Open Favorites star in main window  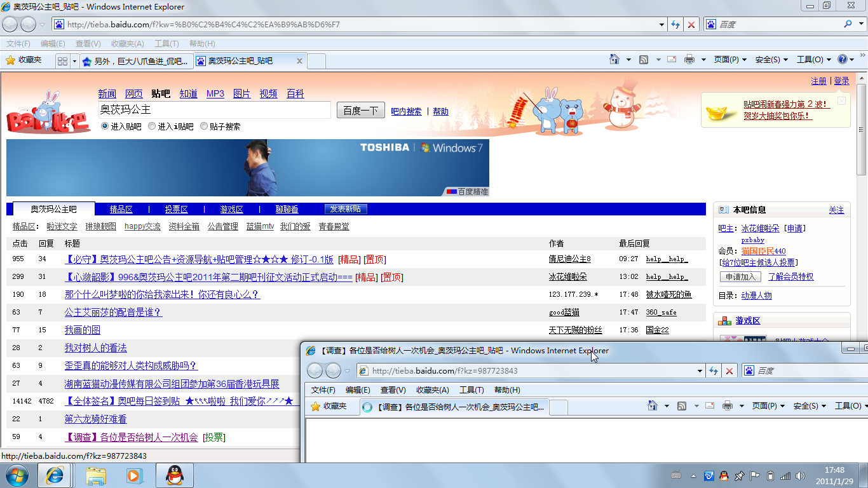click(10, 60)
